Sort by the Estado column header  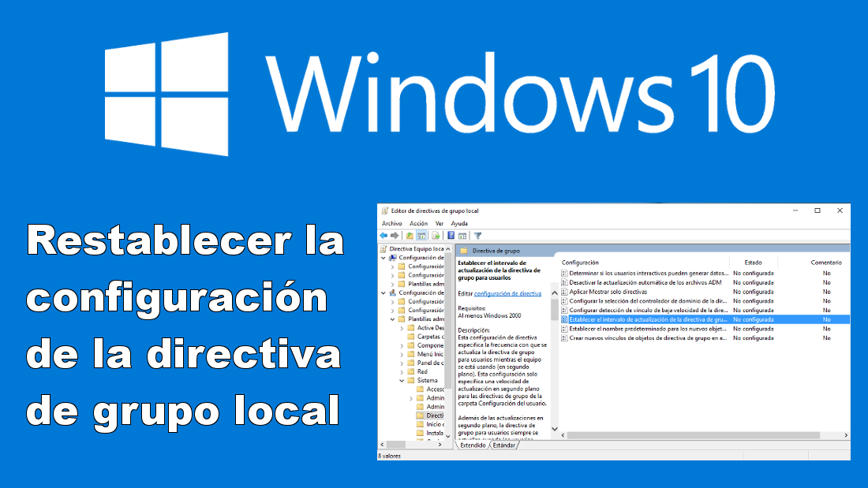753,263
